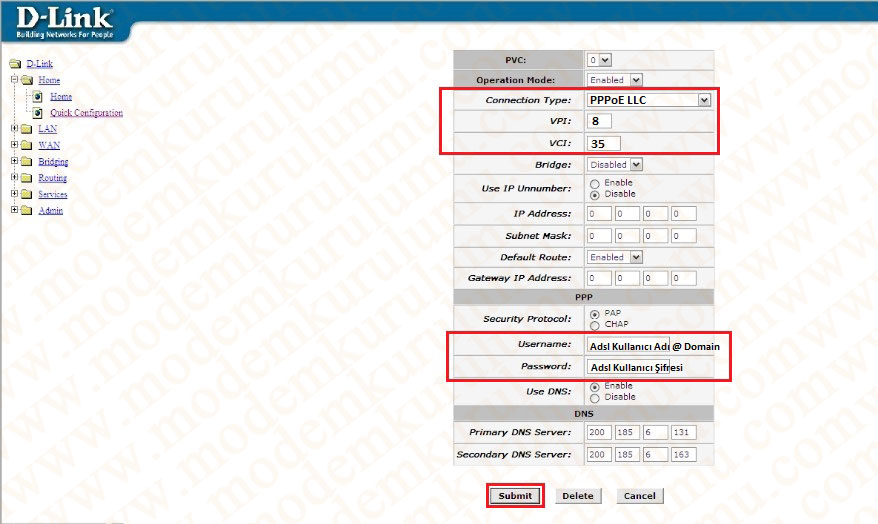Click last octet of IP Address
The image size is (878, 524).
tap(684, 214)
